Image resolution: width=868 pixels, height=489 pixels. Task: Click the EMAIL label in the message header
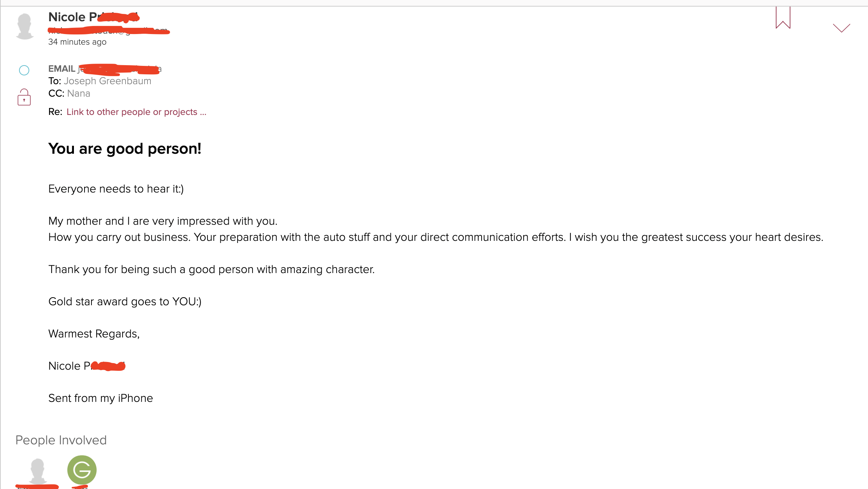pos(62,69)
